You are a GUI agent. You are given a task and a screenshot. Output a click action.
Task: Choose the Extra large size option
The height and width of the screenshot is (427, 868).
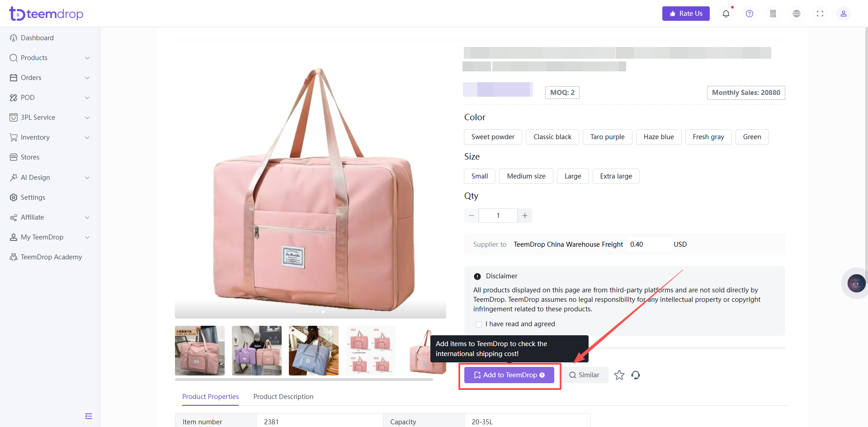pos(616,176)
